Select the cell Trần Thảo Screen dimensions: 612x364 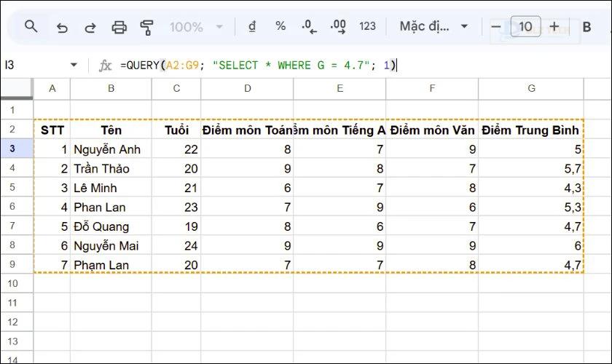point(111,168)
